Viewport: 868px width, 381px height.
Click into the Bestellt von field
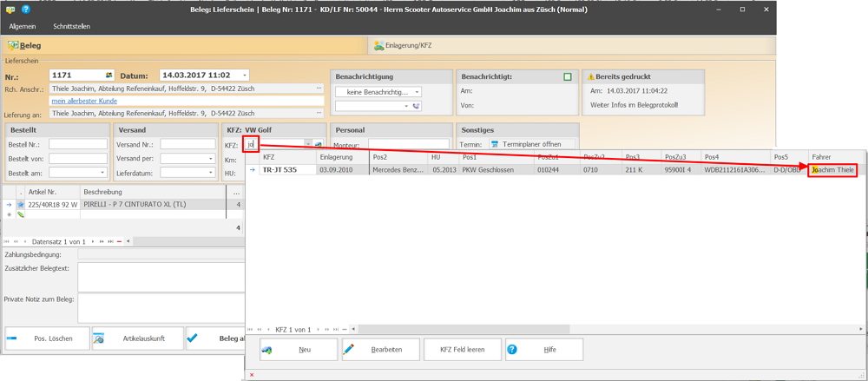click(78, 158)
